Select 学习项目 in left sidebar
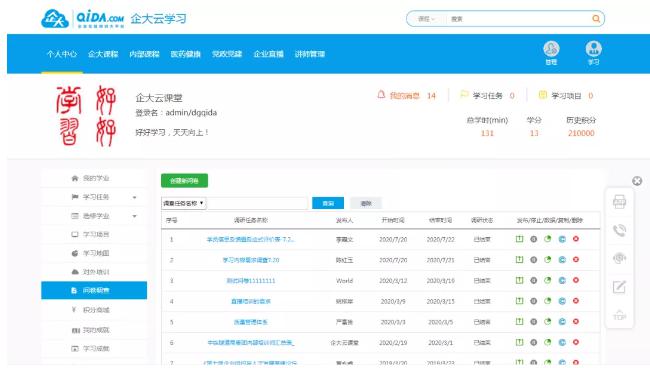Image resolution: width=650 pixels, height=368 pixels. pyautogui.click(x=94, y=235)
